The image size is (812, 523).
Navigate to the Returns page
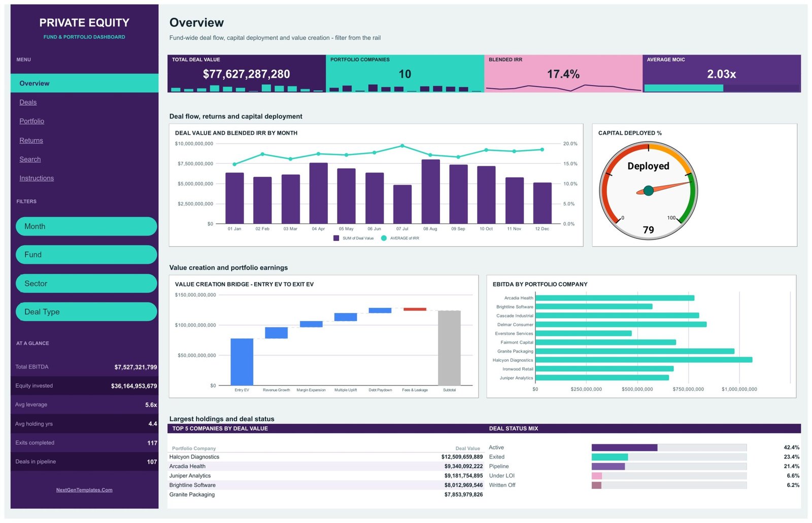(31, 141)
